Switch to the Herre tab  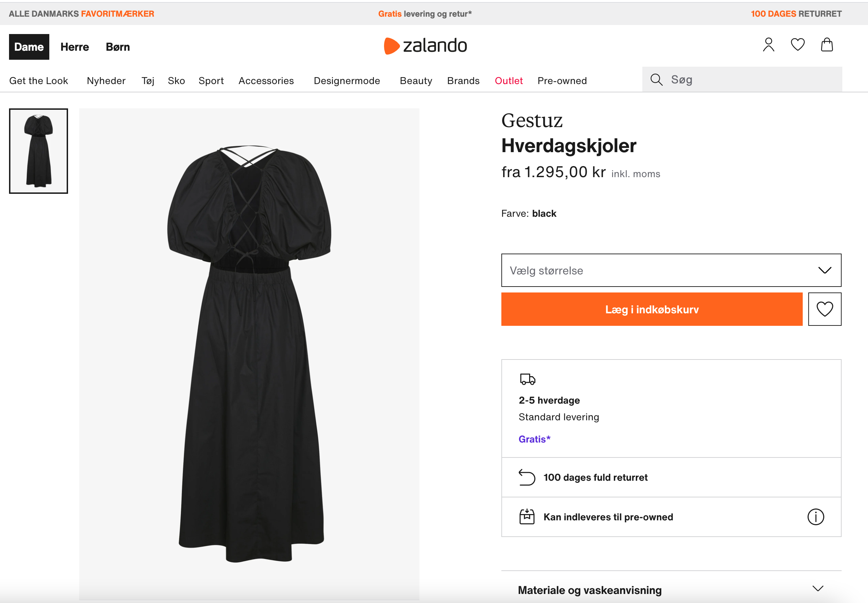point(75,47)
